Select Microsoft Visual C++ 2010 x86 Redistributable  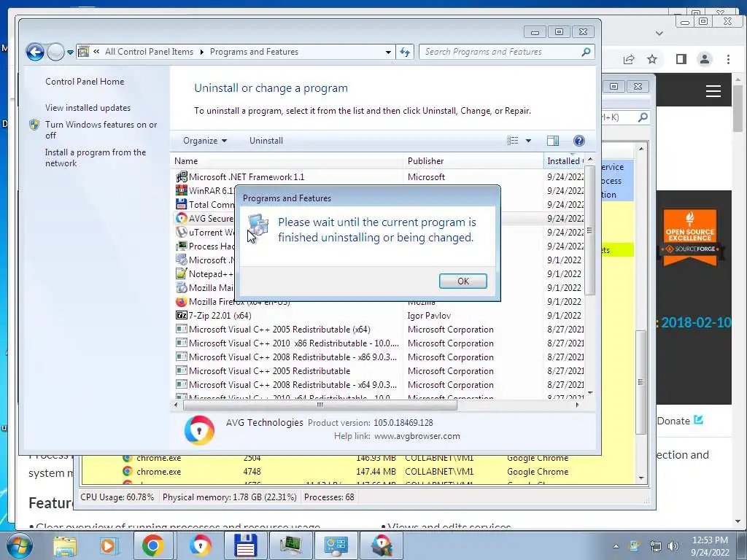click(293, 343)
